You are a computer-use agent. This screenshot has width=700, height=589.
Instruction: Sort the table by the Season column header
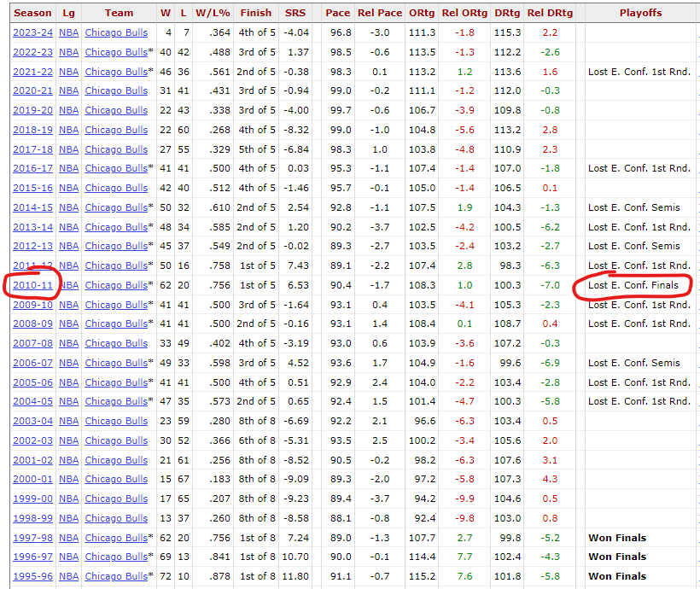pyautogui.click(x=32, y=13)
